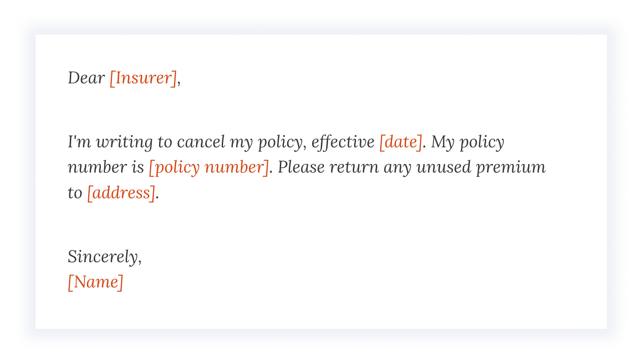Click the phrase number is
Viewport: 643px width, 364px height.
(105, 168)
